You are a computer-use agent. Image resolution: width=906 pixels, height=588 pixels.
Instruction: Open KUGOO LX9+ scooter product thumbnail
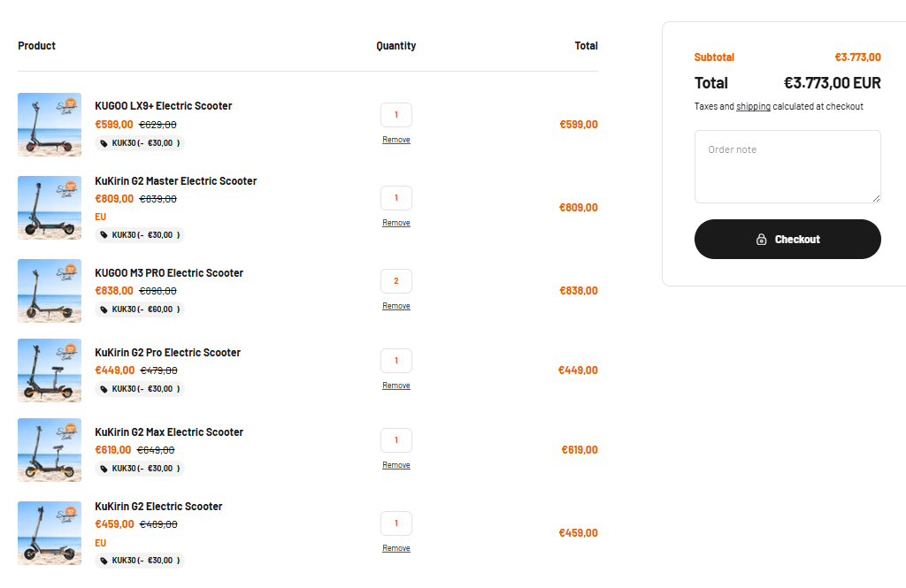point(50,125)
